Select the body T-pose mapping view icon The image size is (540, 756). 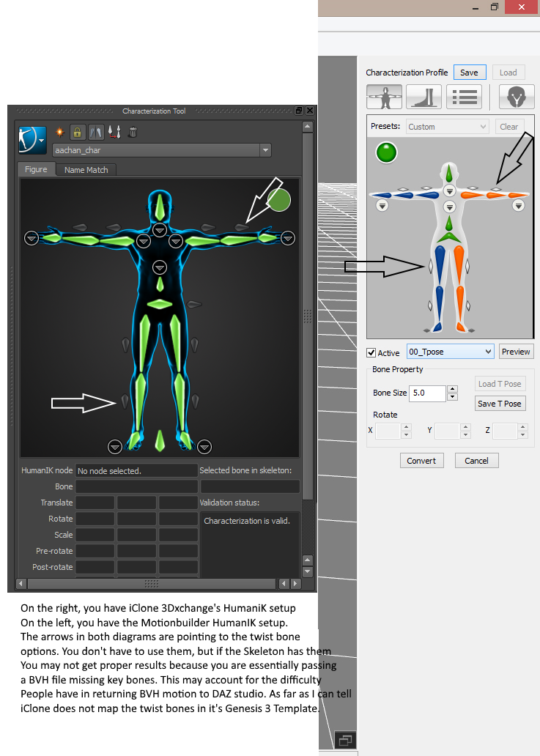point(384,96)
